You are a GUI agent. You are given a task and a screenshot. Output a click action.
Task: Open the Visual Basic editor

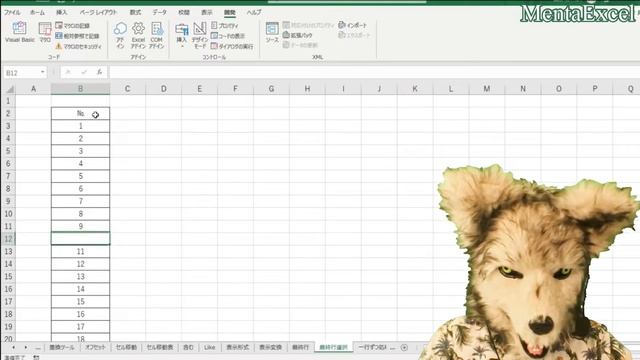[20, 32]
